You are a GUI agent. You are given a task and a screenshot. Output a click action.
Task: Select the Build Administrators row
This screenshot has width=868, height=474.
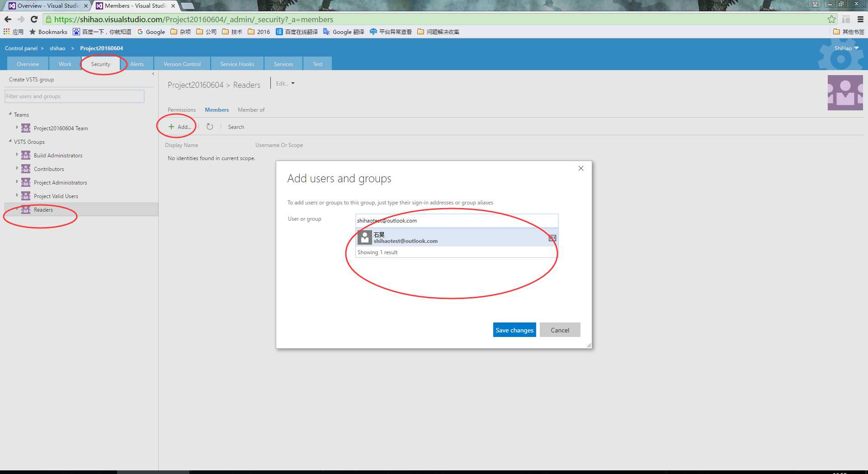pos(81,155)
